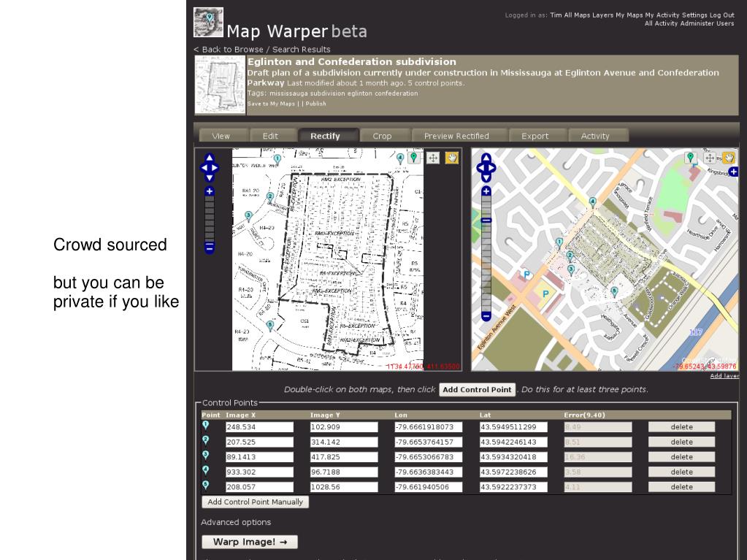Click marker 2 on the scanned image map

270,197
